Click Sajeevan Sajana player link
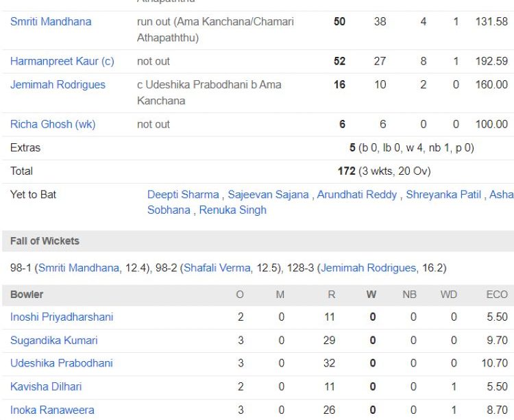This screenshot has width=514, height=420. coord(268,195)
